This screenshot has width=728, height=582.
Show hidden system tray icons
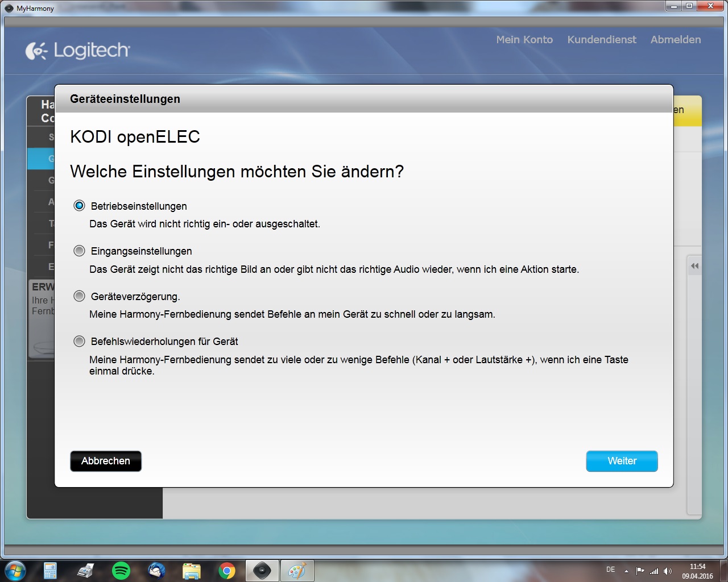coord(627,571)
